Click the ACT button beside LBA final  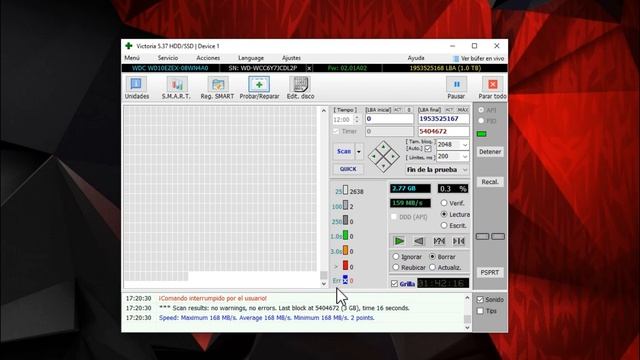tap(449, 110)
